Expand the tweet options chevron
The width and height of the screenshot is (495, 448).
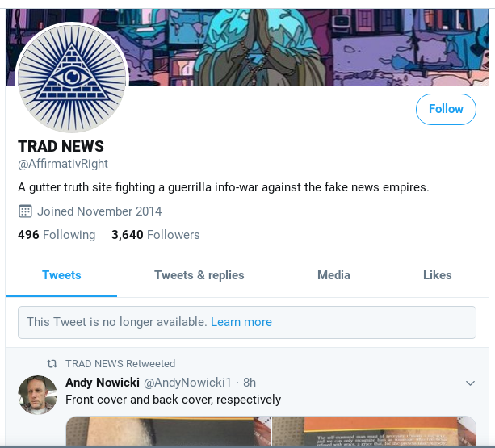tap(470, 383)
